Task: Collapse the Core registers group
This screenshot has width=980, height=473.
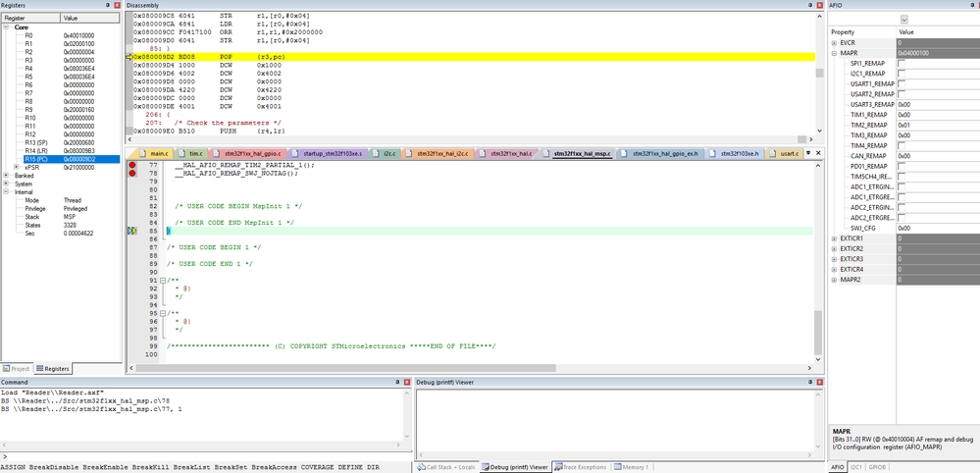Action: pos(6,27)
